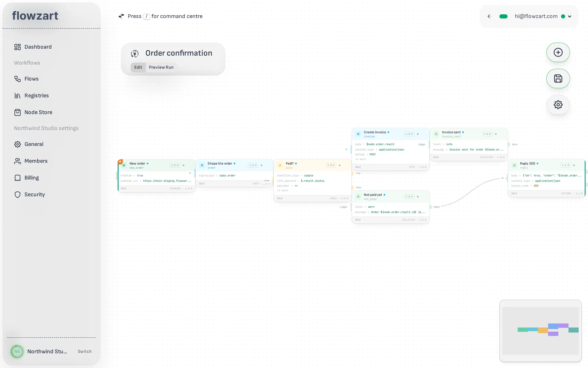Open flow settings gear button
This screenshot has width=588, height=368.
pos(558,105)
